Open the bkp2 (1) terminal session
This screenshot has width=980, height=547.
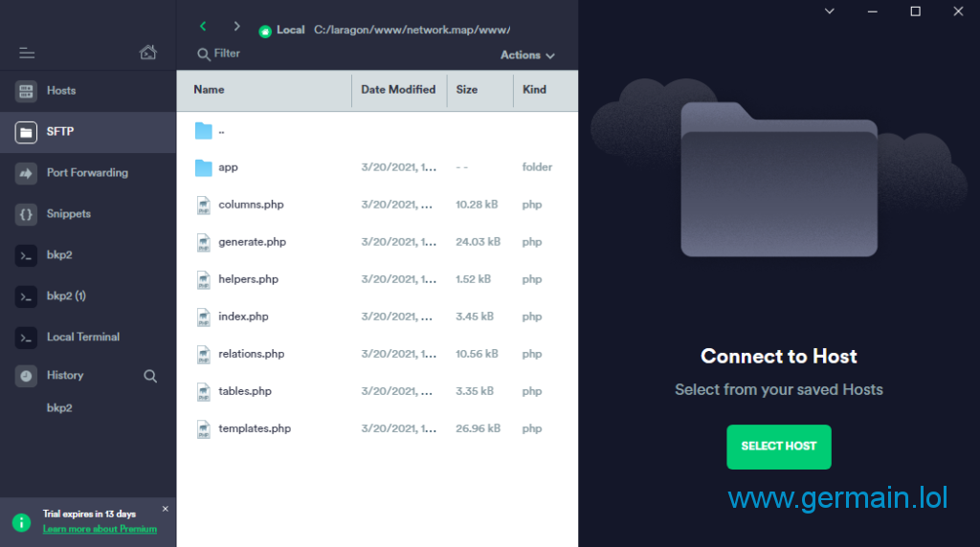click(66, 296)
